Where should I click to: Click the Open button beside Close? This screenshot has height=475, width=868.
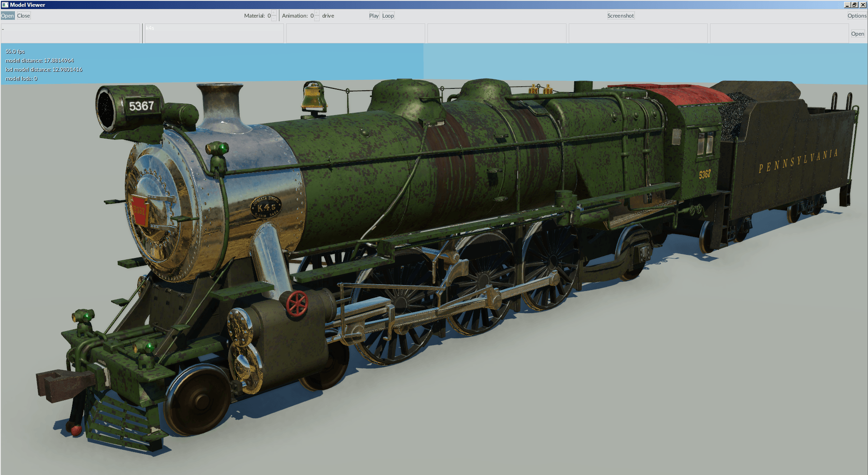[x=8, y=16]
